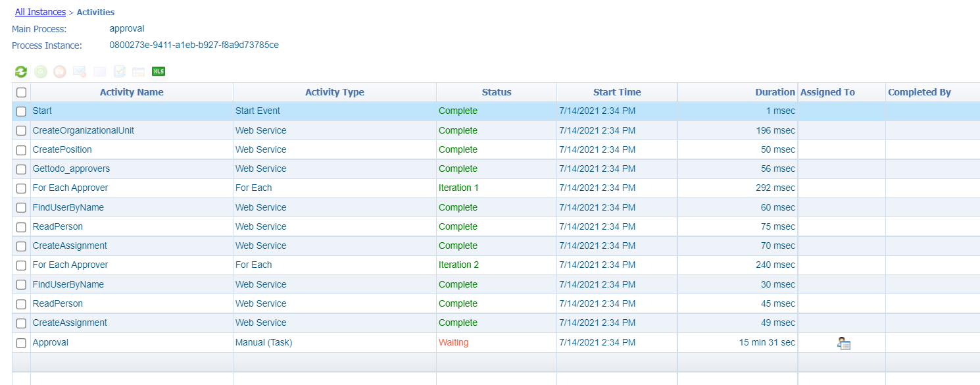980x385 pixels.
Task: Click the Export to XLS icon
Action: [x=158, y=71]
